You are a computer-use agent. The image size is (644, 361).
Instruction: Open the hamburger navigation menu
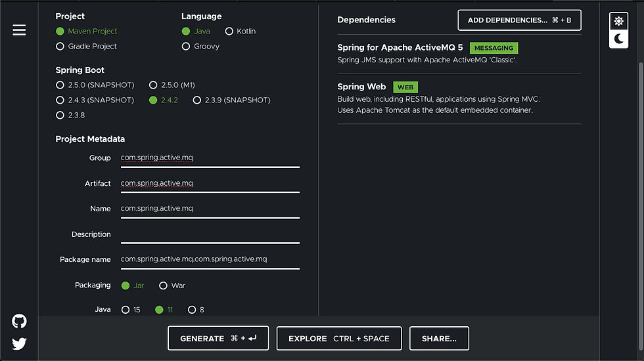[x=19, y=30]
